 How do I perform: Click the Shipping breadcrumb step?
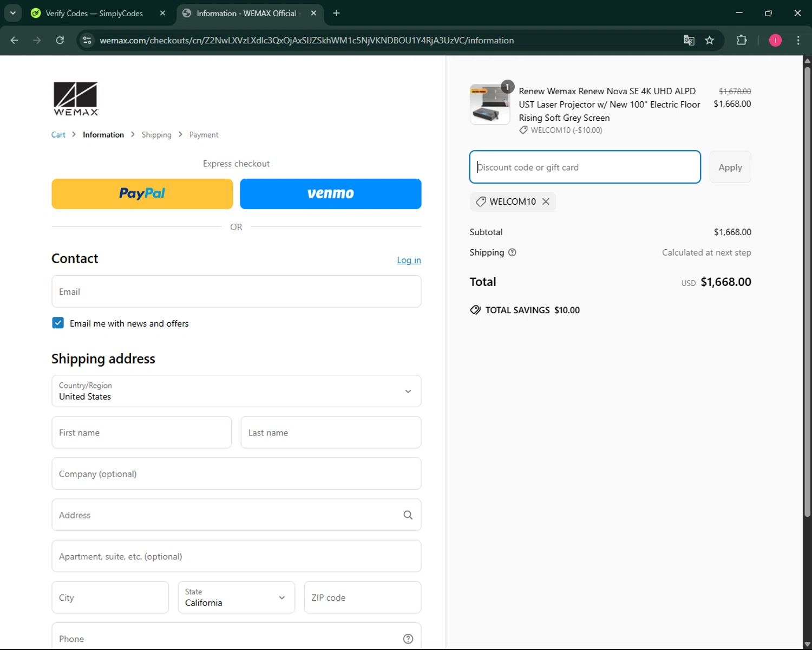(x=156, y=135)
